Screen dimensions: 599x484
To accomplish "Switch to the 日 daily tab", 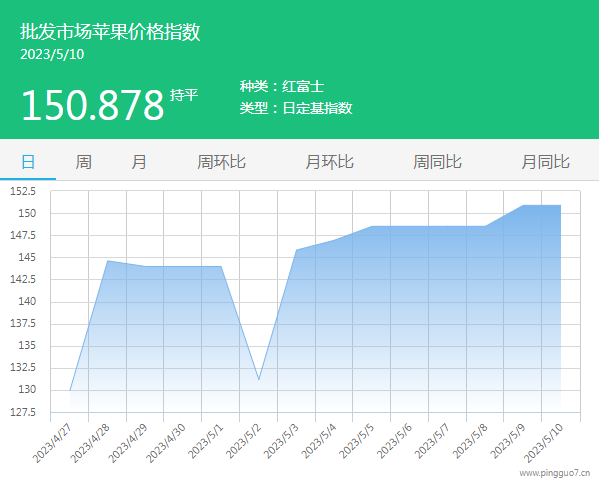I will pos(28,162).
